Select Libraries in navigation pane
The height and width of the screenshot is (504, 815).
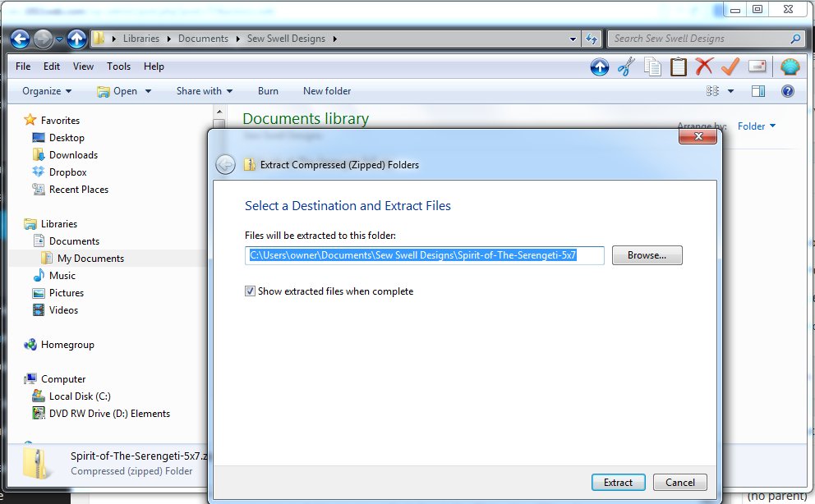tap(50, 224)
